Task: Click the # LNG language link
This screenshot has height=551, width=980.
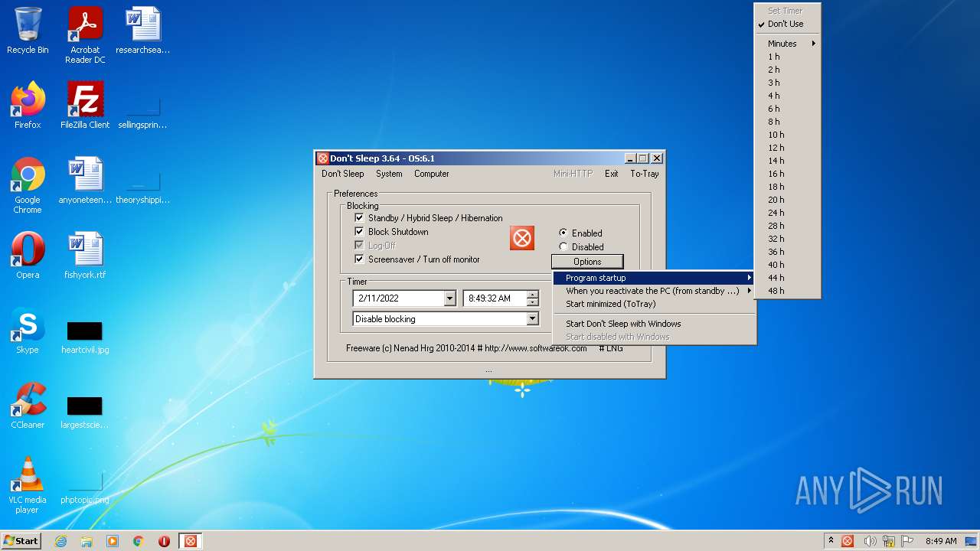Action: tap(611, 348)
